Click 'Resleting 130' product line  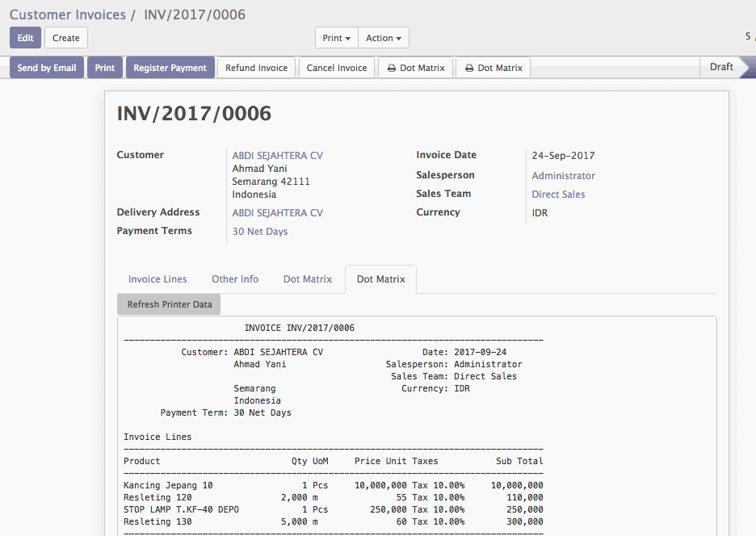[157, 521]
